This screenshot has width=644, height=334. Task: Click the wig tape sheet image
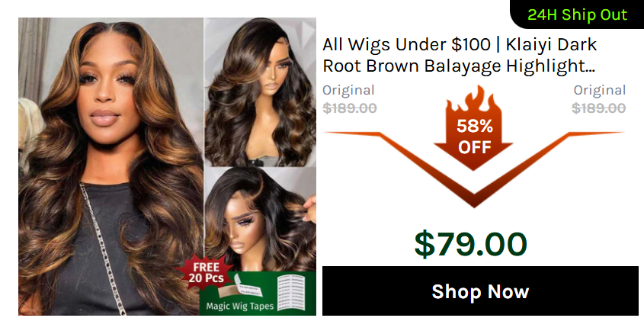click(x=291, y=292)
